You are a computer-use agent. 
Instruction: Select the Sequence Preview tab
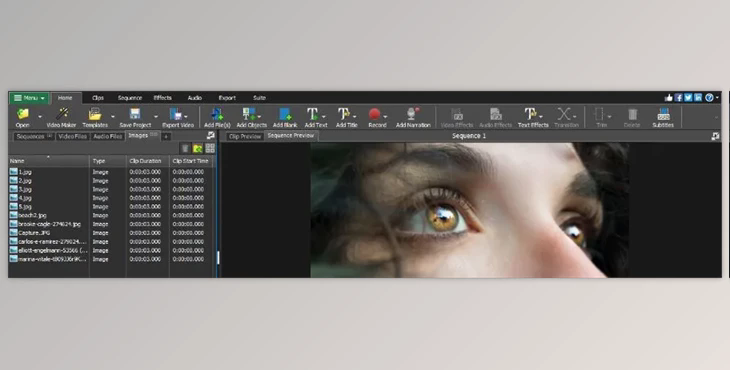291,136
